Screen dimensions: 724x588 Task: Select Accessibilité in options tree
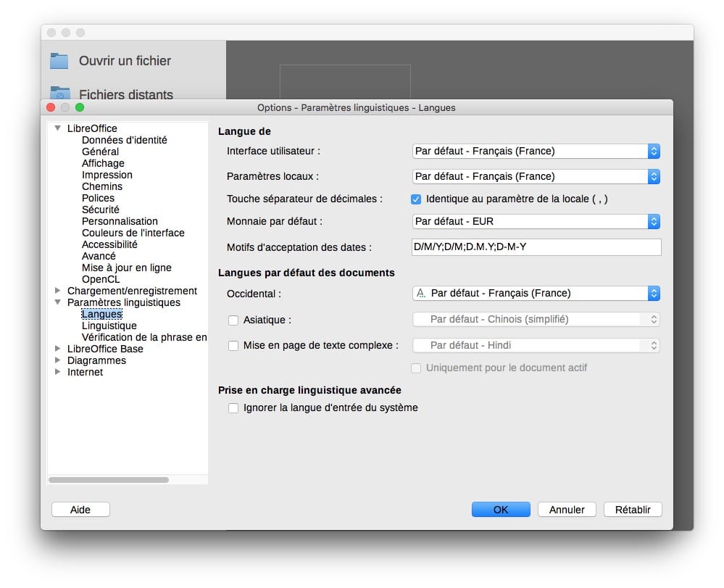click(109, 244)
